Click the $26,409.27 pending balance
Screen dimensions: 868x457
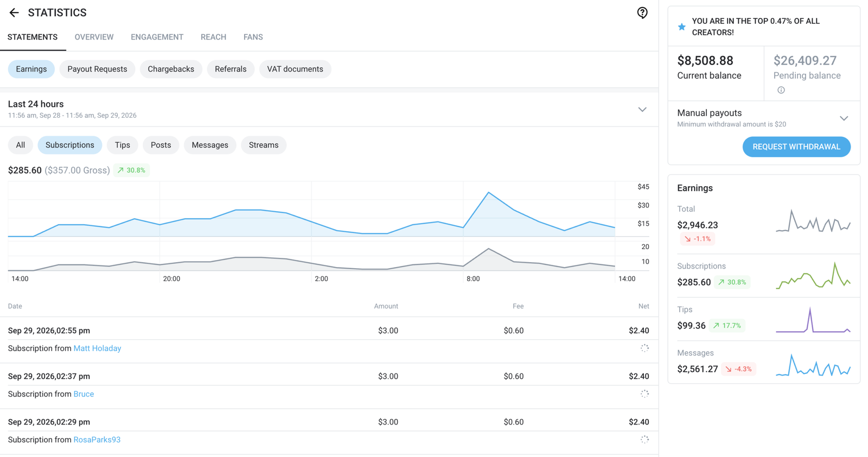tap(805, 61)
